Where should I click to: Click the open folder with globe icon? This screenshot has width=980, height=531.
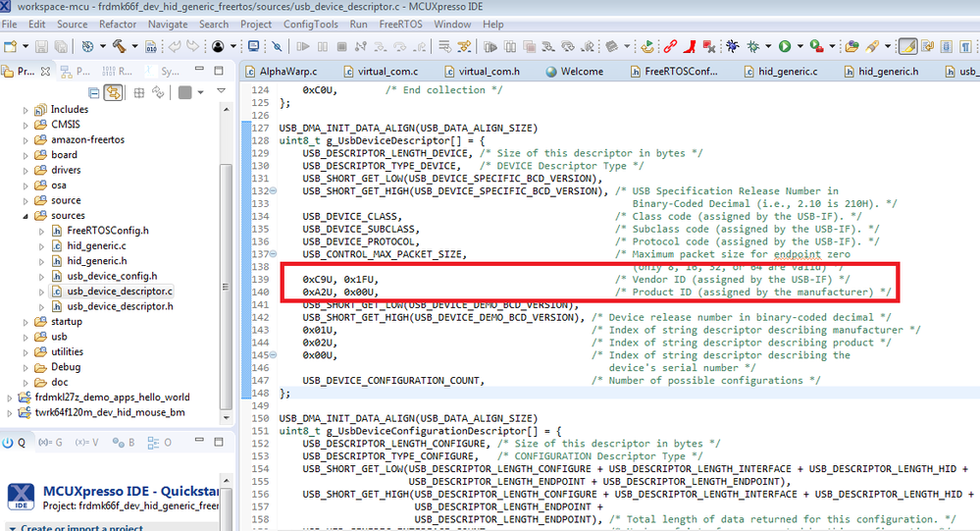(x=851, y=46)
